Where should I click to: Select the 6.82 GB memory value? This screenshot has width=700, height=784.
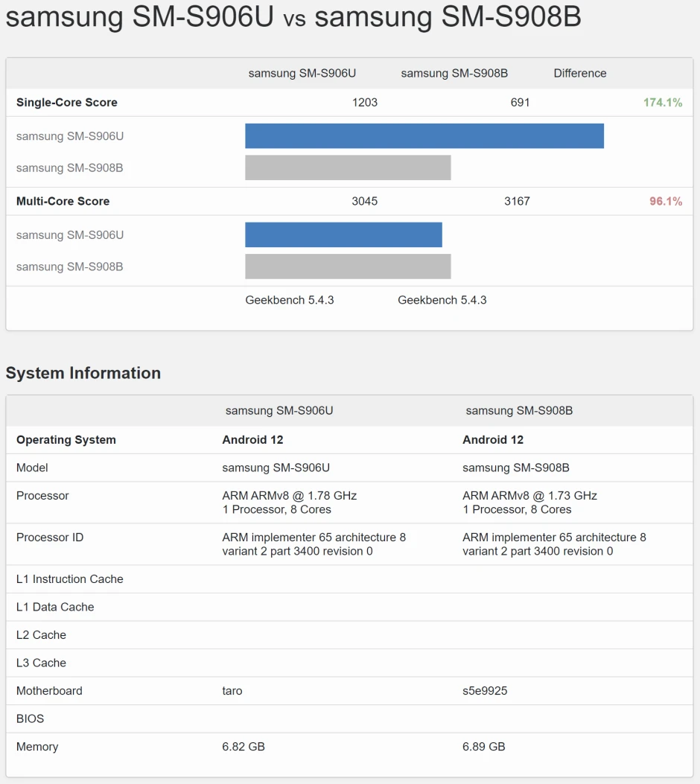244,747
